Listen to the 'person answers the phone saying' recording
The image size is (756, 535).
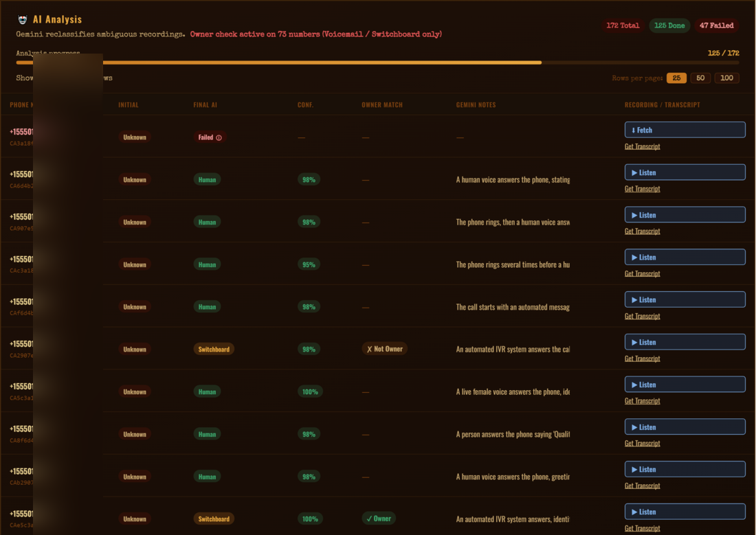click(685, 426)
